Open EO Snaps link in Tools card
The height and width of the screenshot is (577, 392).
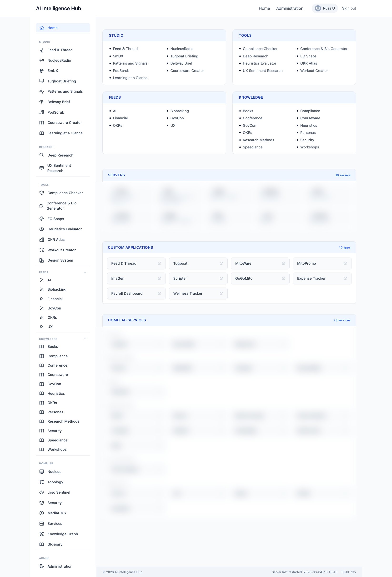tap(308, 56)
